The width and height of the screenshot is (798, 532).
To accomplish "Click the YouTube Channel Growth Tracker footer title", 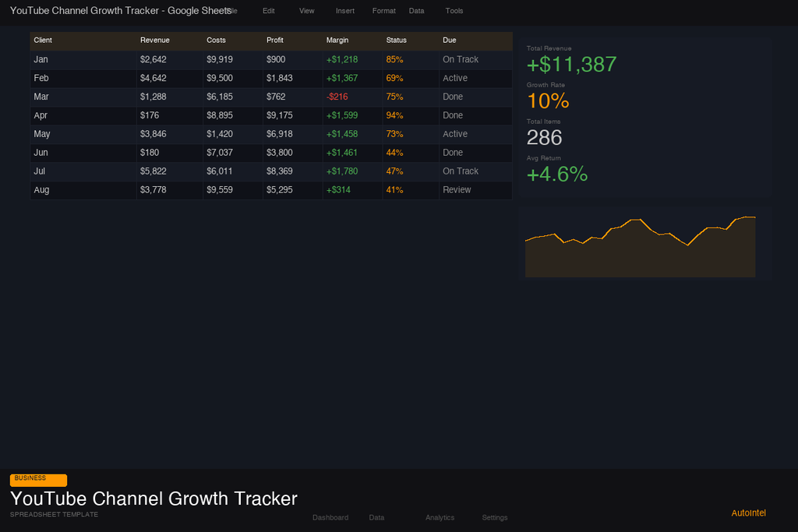I will [154, 499].
